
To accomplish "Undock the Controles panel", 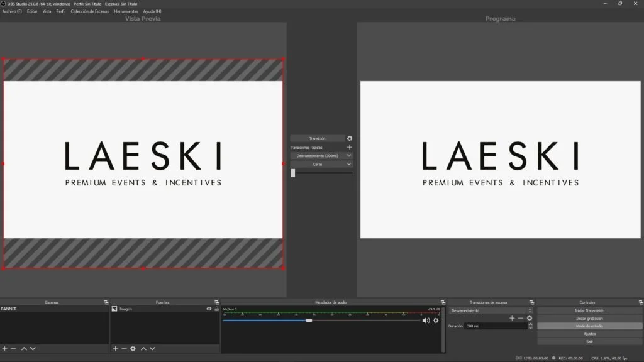I will (641, 302).
